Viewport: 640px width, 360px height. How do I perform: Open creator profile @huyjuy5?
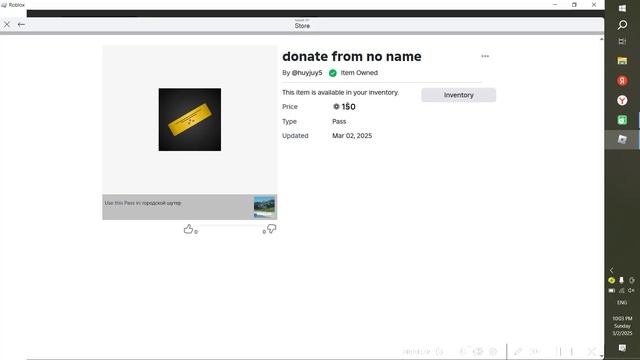[307, 73]
